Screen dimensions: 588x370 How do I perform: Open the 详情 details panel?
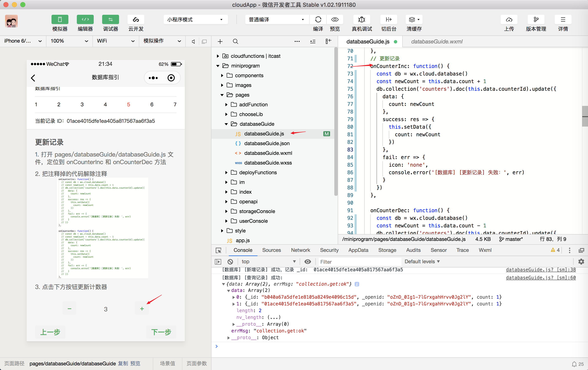[563, 20]
